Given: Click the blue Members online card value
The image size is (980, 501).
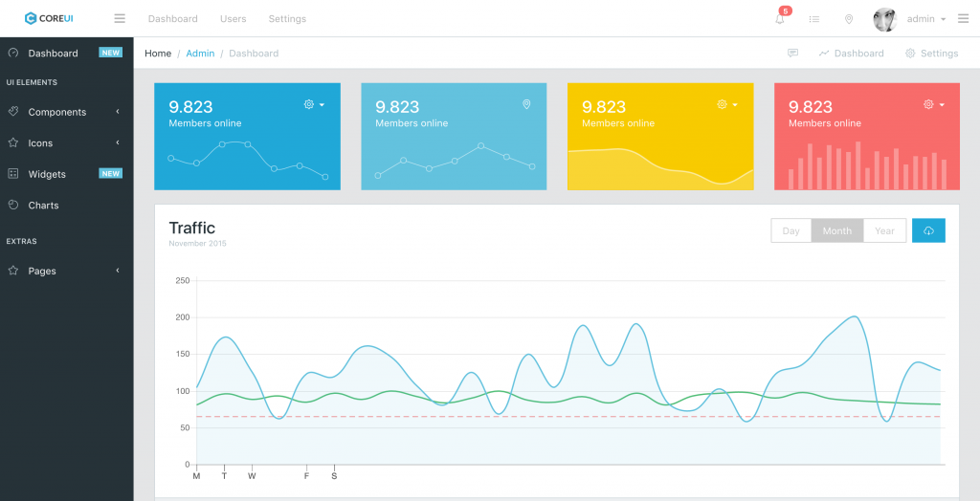Looking at the screenshot, I should (190, 106).
